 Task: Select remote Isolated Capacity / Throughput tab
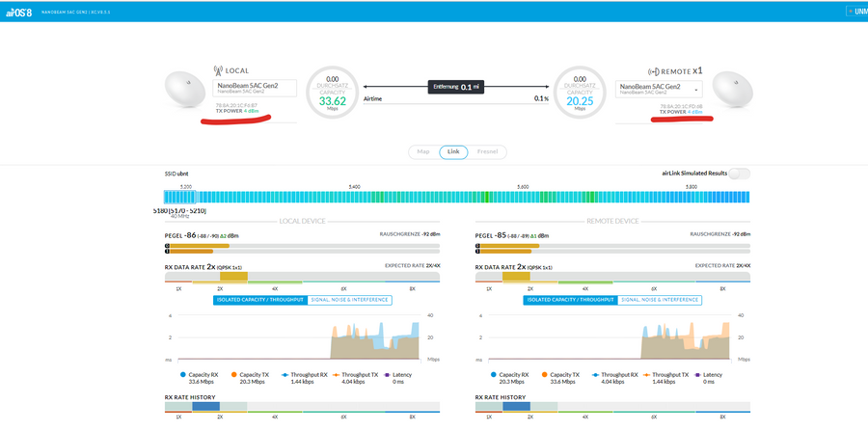click(570, 300)
